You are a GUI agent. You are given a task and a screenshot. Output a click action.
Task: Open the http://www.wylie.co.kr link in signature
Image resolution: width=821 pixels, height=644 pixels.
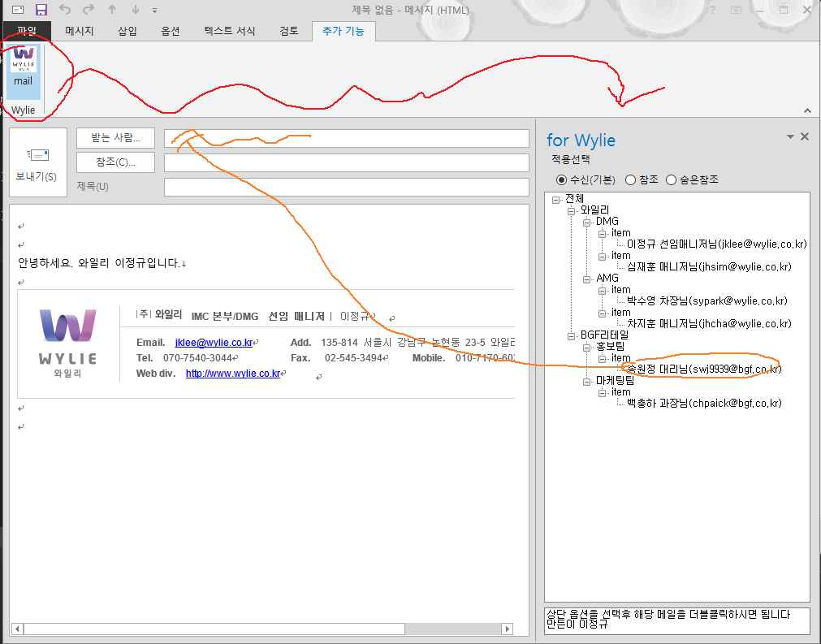coord(232,374)
